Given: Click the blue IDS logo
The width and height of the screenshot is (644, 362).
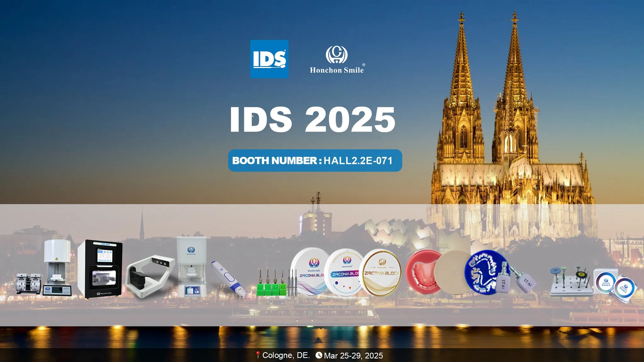Looking at the screenshot, I should [269, 59].
